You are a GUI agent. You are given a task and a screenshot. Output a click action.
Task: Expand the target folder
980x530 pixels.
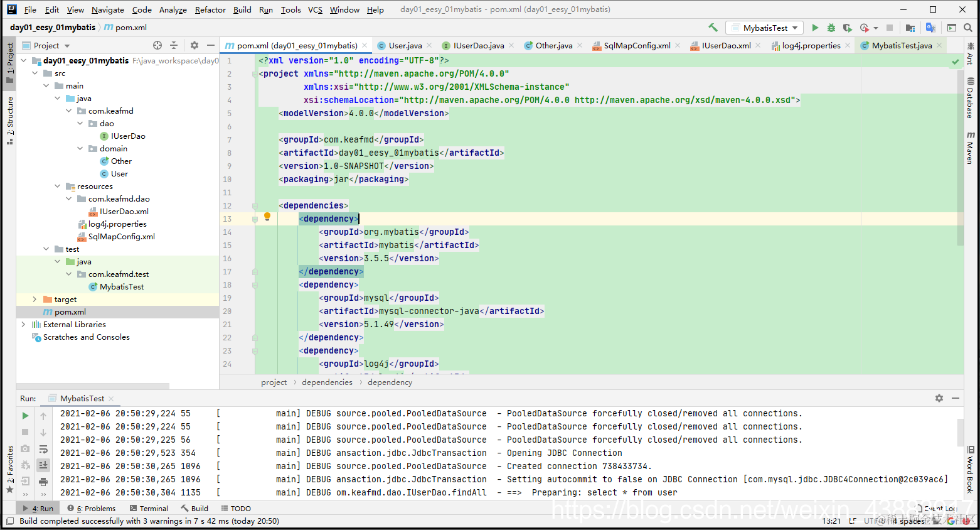point(35,300)
